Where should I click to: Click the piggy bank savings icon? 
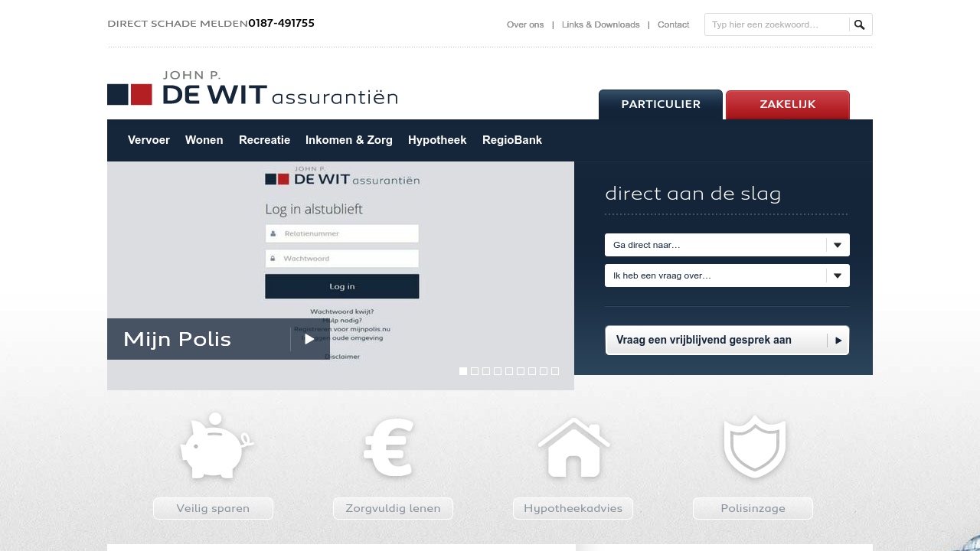[216, 447]
